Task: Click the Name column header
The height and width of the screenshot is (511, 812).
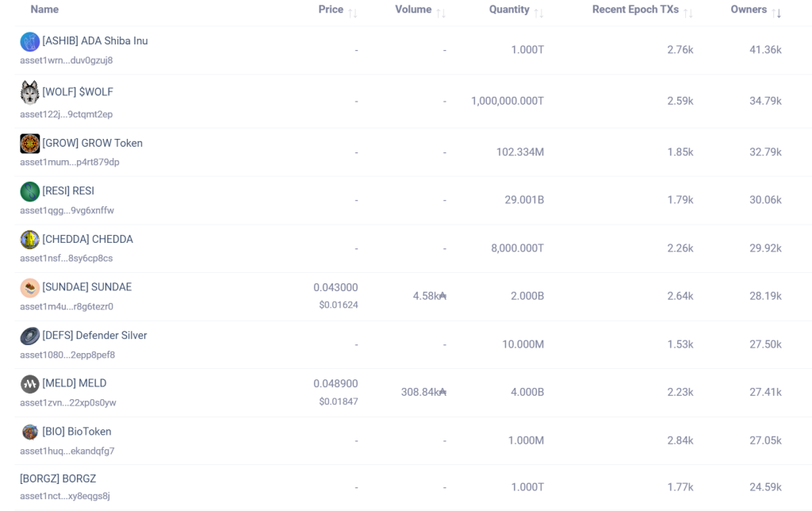Action: [44, 10]
